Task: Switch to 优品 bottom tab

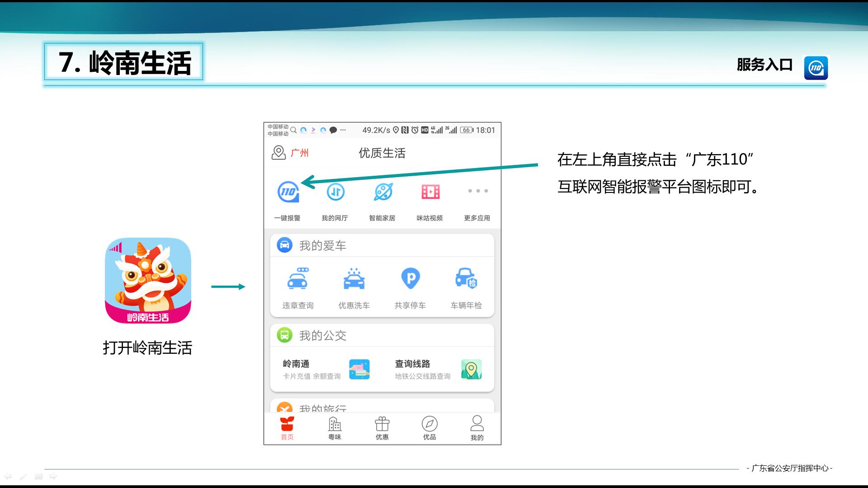Action: coord(429,428)
